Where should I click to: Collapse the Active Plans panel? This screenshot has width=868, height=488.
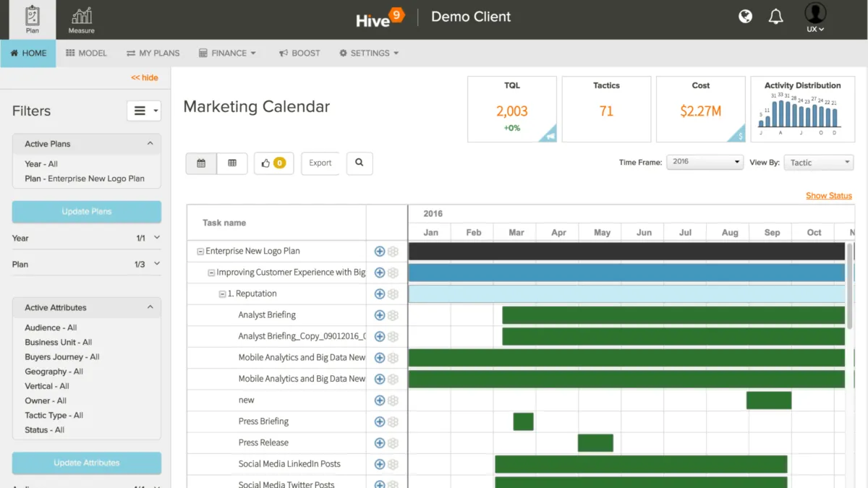150,144
